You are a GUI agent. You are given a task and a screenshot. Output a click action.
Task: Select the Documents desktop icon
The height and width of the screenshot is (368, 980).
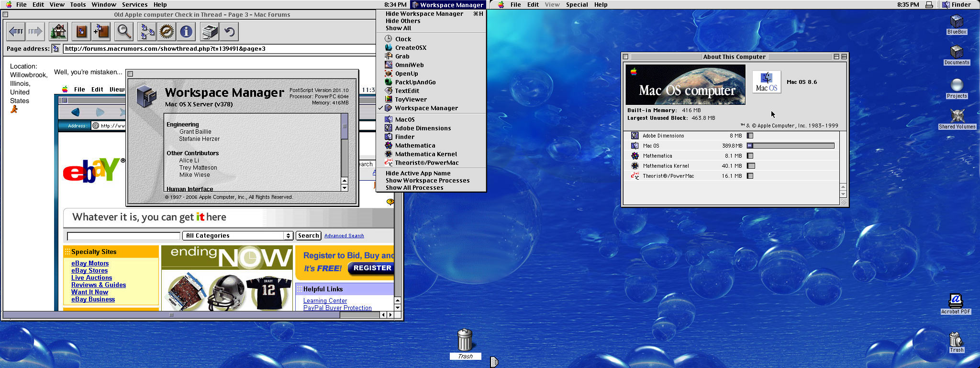click(x=957, y=55)
